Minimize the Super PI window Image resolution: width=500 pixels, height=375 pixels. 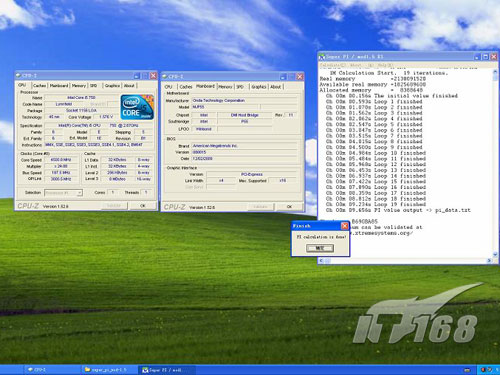[x=477, y=57]
